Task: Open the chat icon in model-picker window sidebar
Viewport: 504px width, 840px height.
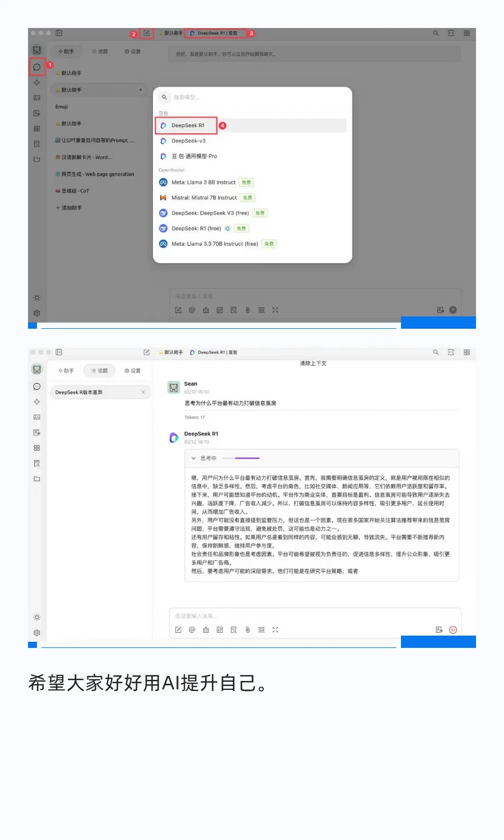Action: 36,67
